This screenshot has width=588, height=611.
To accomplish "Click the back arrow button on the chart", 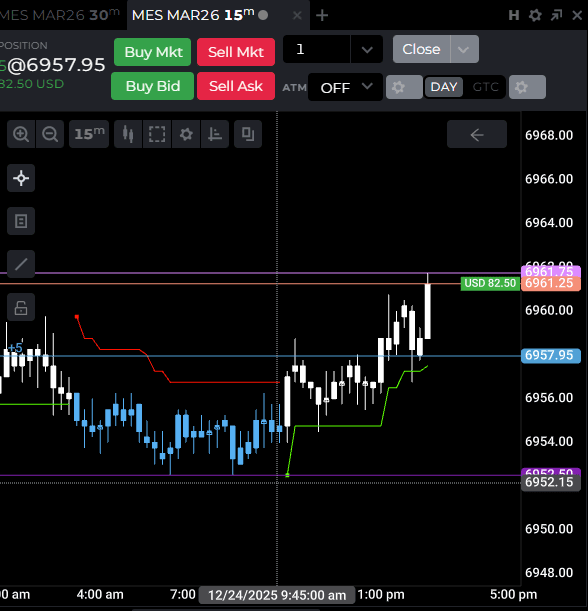I will 477,134.
